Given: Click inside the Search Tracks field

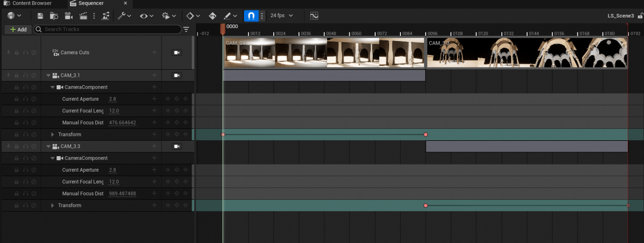Looking at the screenshot, I should [105, 29].
